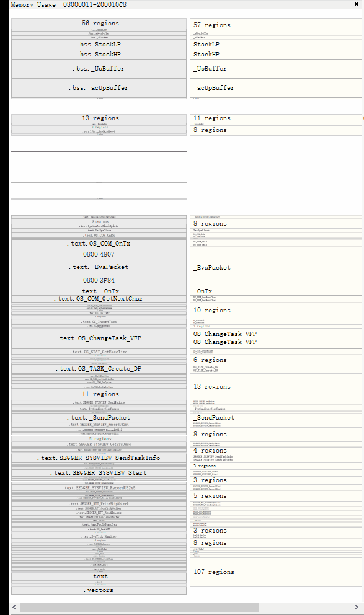Select the .bss._UpBuffer region
The width and height of the screenshot is (364, 615).
[x=99, y=68]
